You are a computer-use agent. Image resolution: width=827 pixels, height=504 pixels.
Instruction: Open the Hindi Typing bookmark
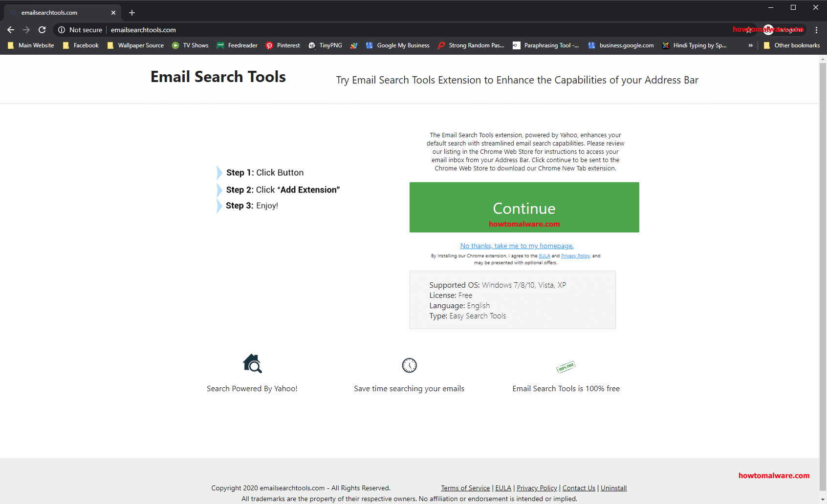click(695, 45)
